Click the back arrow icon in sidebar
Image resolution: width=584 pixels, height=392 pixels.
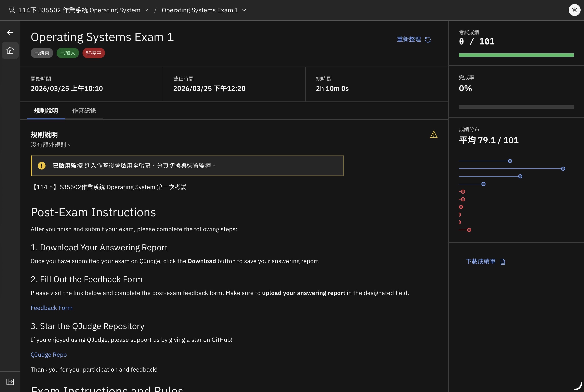(10, 33)
